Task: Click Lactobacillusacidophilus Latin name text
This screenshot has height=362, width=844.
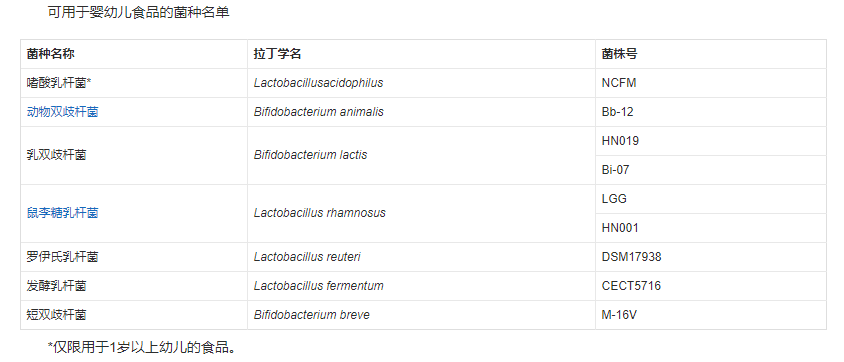Action: pos(319,83)
